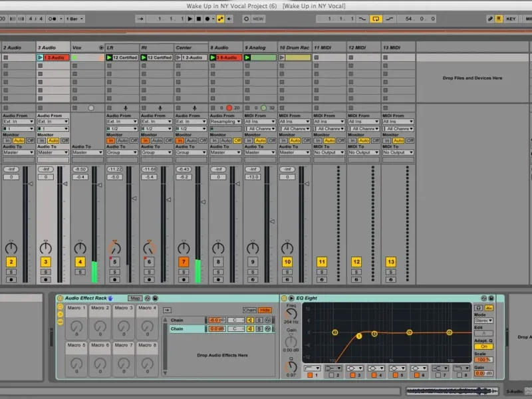Click the Hide button in chain list
532x399 pixels.
tap(265, 310)
